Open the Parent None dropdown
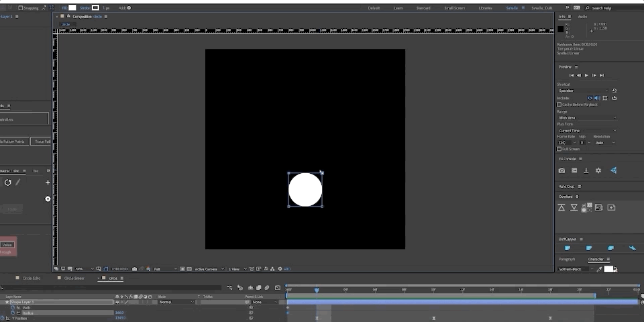The image size is (644, 322). [x=266, y=302]
